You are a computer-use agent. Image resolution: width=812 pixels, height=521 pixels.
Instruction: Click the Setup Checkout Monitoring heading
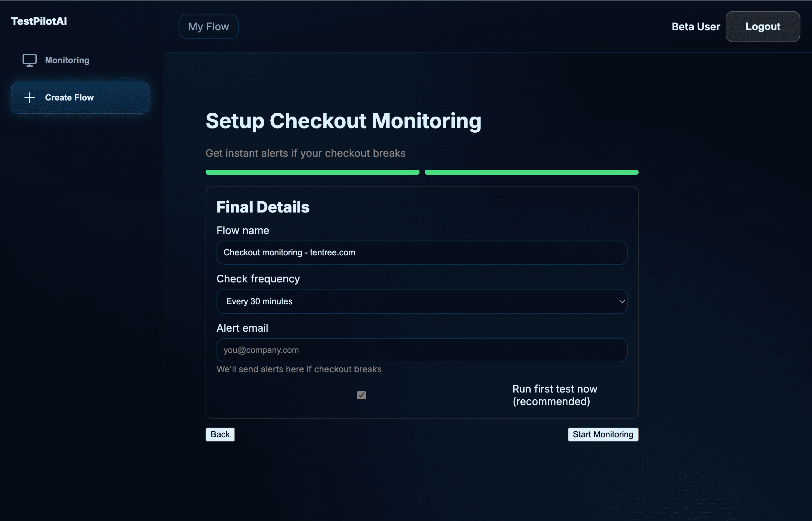pyautogui.click(x=343, y=121)
